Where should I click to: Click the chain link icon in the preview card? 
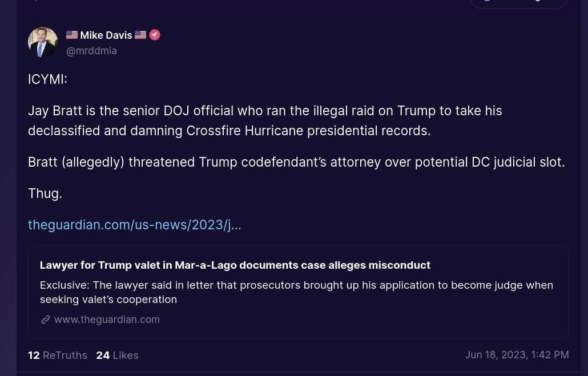46,320
